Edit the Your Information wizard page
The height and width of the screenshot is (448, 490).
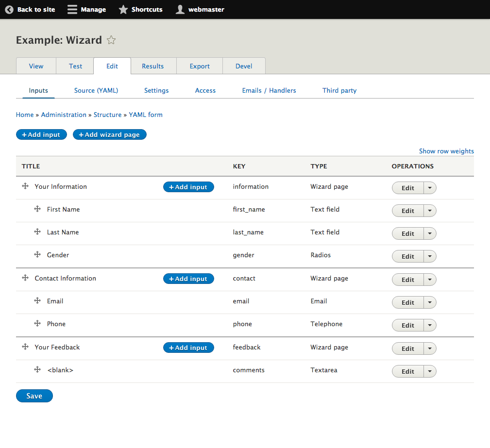[408, 188]
